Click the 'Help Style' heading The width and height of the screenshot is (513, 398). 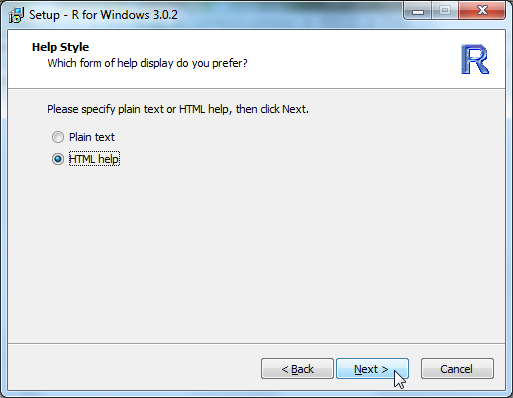pyautogui.click(x=60, y=47)
